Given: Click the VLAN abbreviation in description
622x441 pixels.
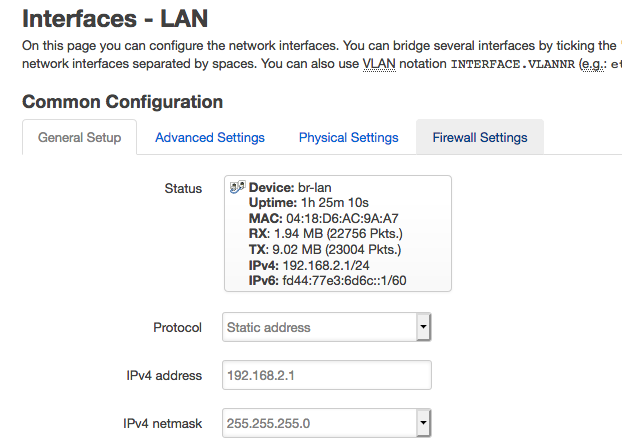Looking at the screenshot, I should [x=379, y=63].
